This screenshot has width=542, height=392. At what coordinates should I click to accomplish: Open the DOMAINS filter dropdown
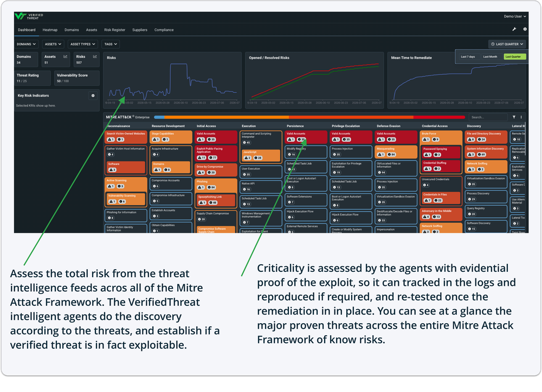point(27,44)
